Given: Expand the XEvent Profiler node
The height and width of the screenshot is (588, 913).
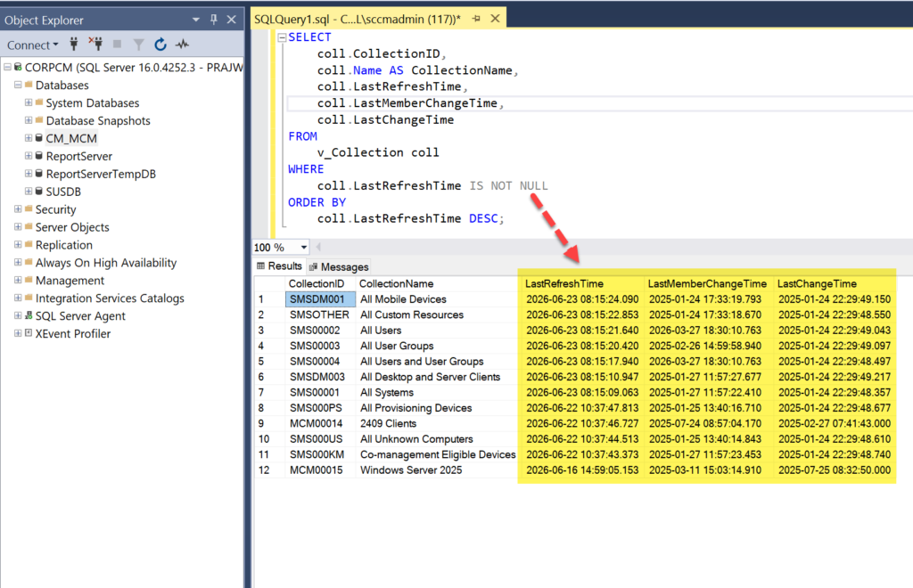Looking at the screenshot, I should 18,333.
